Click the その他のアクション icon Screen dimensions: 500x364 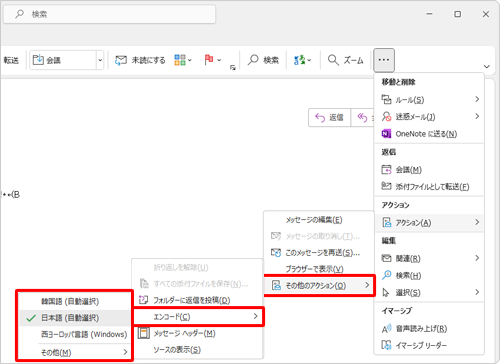[x=276, y=285]
